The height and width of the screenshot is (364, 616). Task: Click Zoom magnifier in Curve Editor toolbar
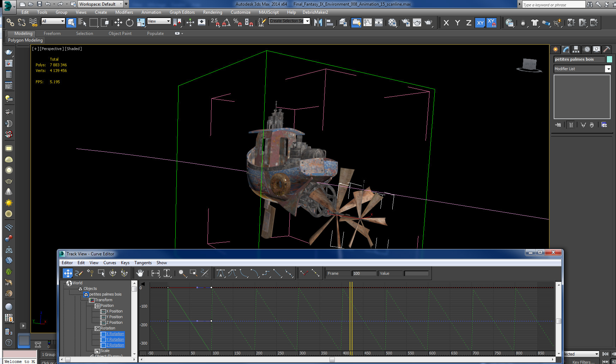(x=182, y=273)
